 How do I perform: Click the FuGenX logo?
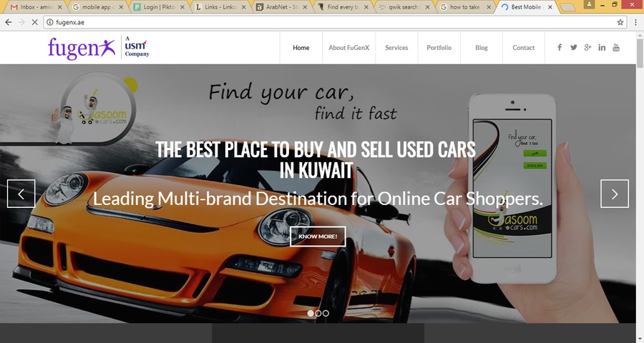point(82,48)
